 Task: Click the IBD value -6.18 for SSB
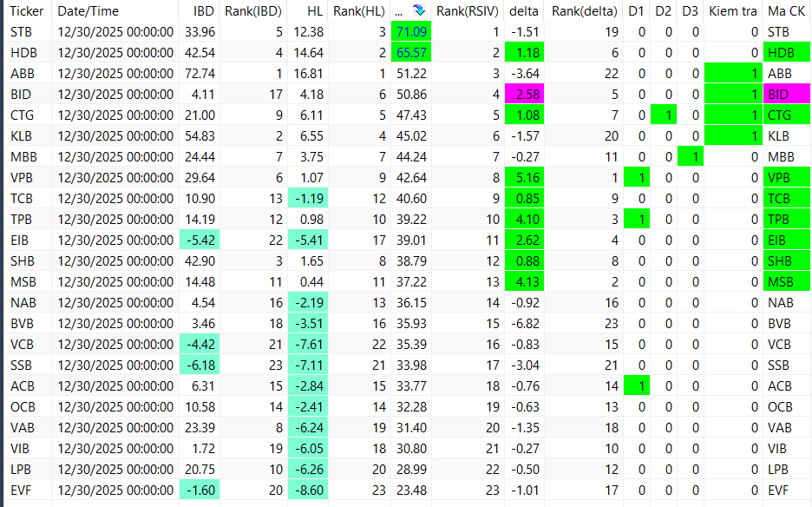[200, 365]
